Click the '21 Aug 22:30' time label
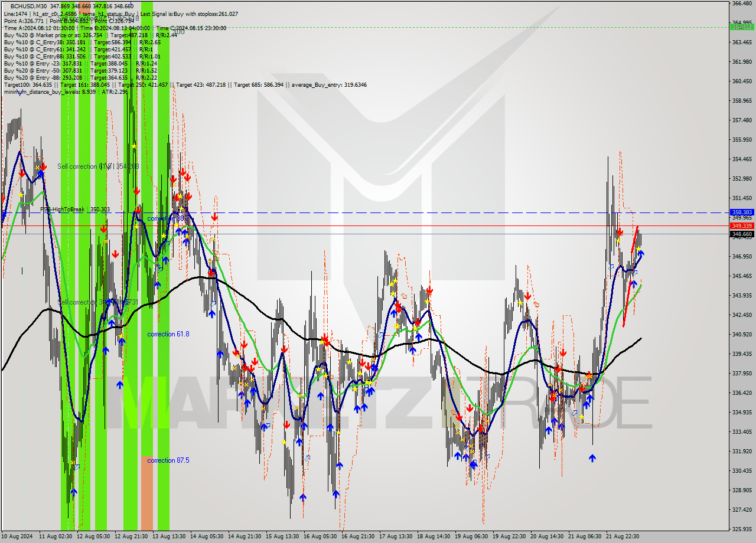Viewport: 756px width, 543px height. (623, 537)
